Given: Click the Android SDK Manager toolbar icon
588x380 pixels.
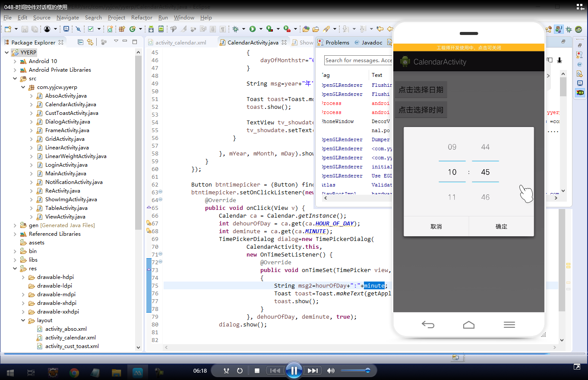Looking at the screenshot, I should 151,29.
